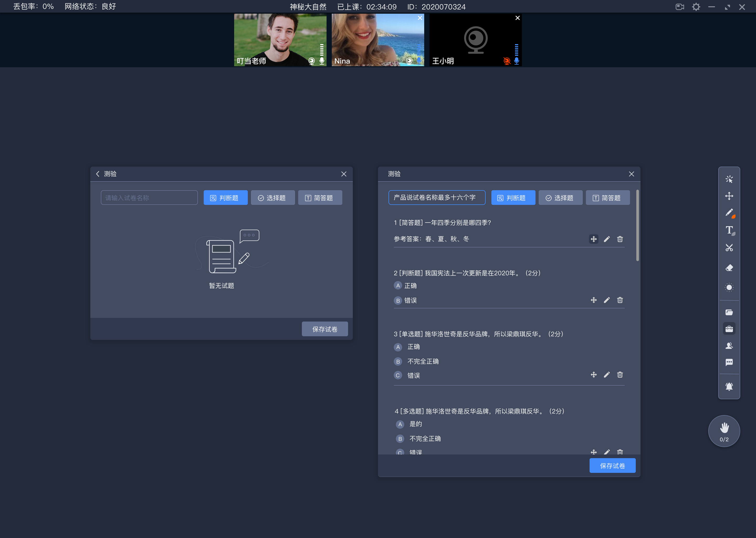Viewport: 756px width, 538px height.
Task: Select 正确 radio button for question 2
Action: click(x=397, y=285)
